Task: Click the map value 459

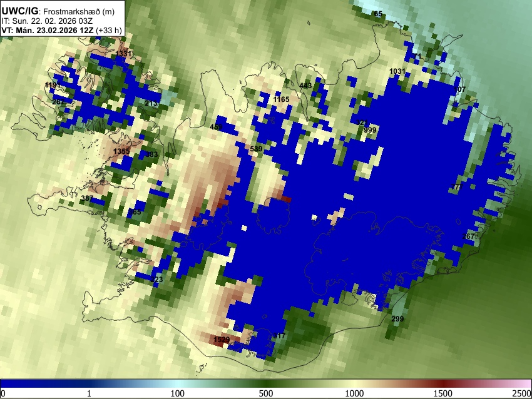Action: click(216, 127)
